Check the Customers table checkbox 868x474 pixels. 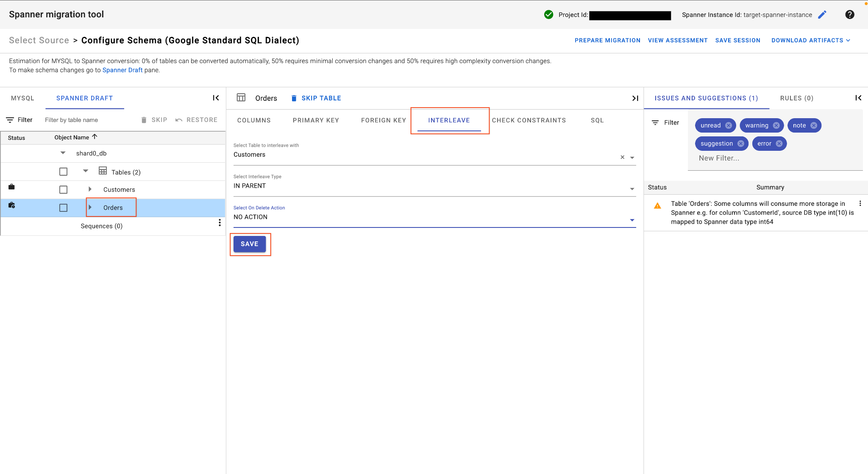click(63, 190)
